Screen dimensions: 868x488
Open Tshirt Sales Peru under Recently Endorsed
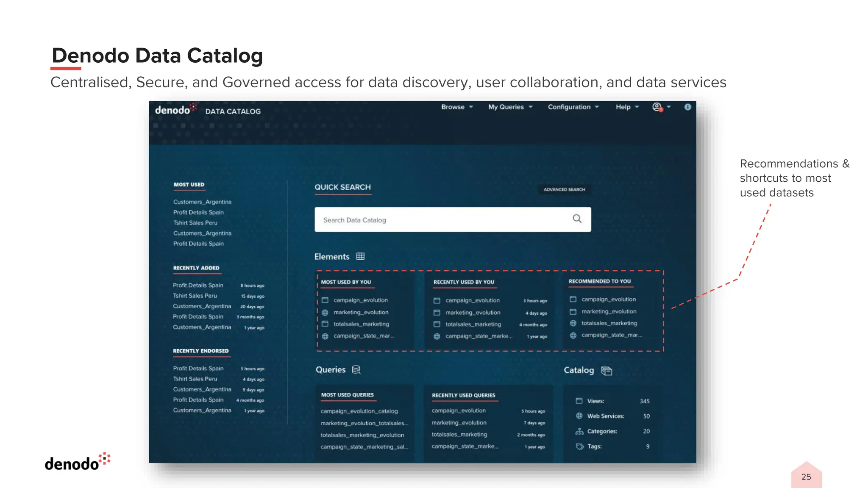click(195, 379)
